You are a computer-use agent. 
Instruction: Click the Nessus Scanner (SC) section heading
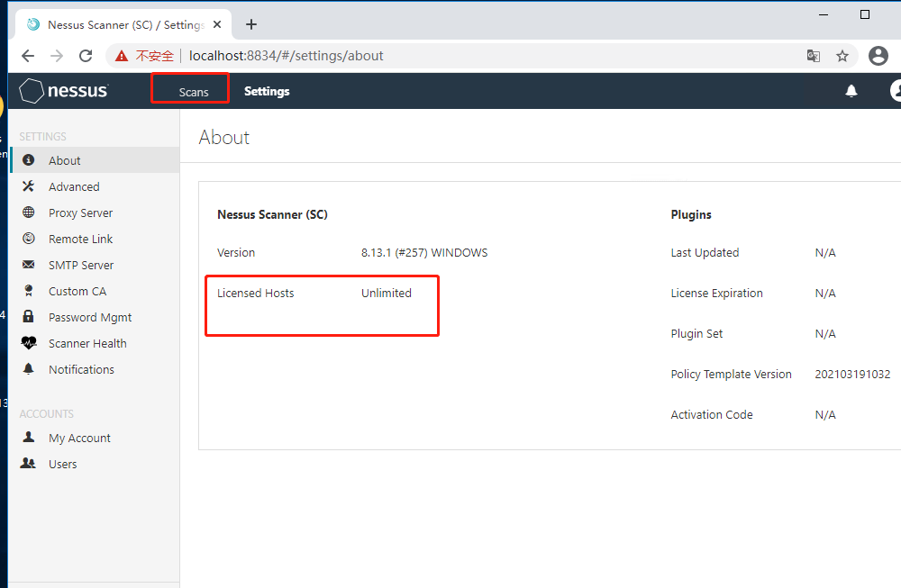tap(272, 214)
